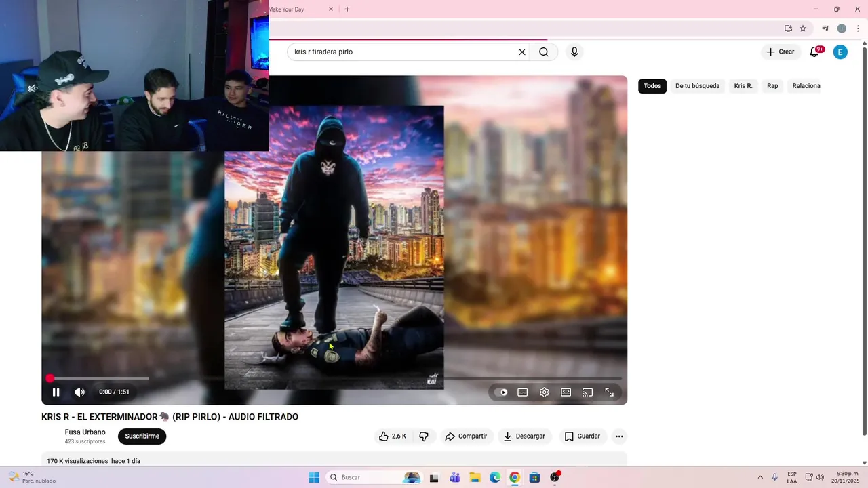Screen dimensions: 868x488
Task: Open the Fusa Urbano channel link
Action: 85,432
